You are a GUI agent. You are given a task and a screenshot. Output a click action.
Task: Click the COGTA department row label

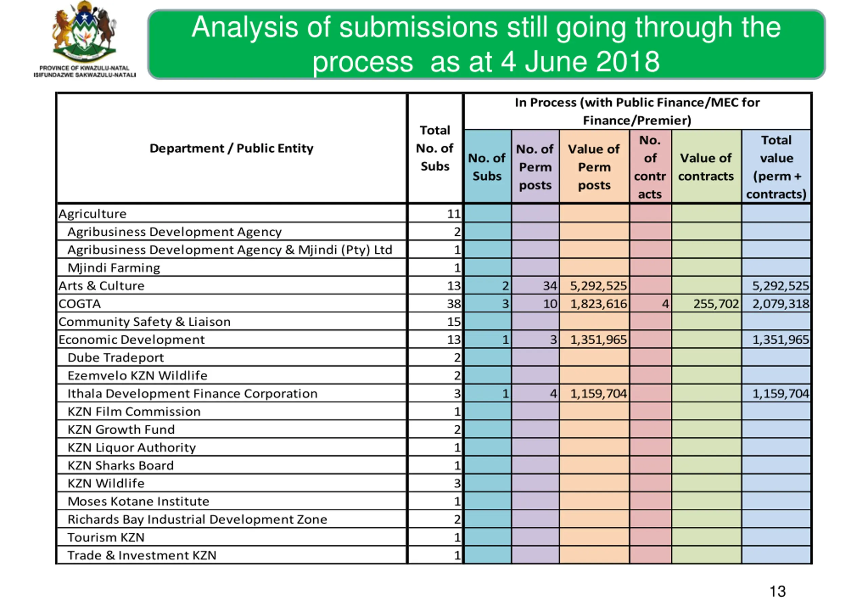80,304
